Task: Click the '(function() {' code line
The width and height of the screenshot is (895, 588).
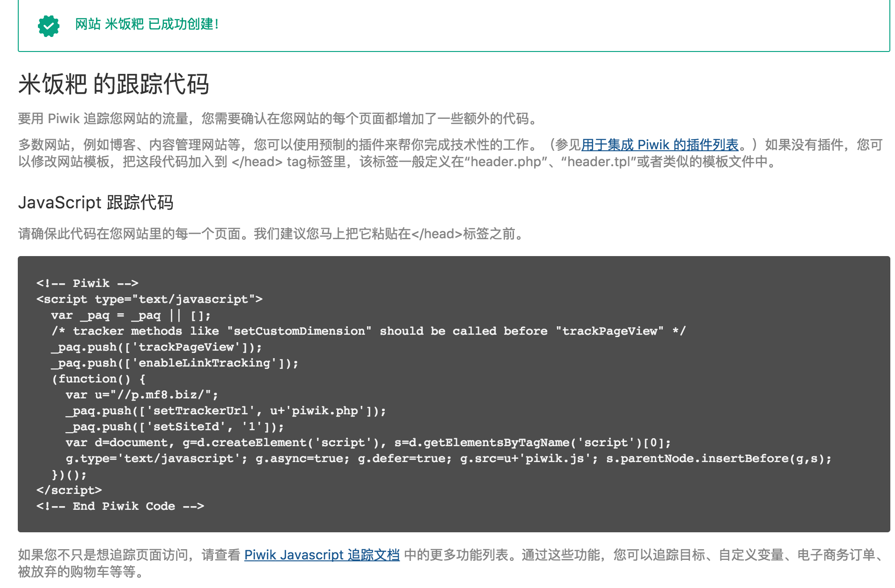Action: (x=99, y=379)
